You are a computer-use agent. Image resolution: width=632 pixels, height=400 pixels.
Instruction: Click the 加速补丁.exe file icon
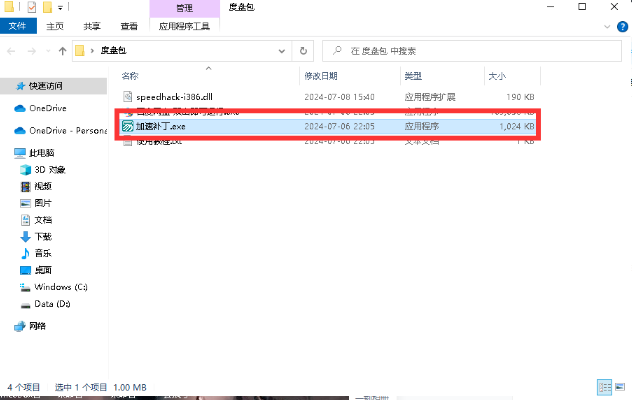pyautogui.click(x=127, y=127)
